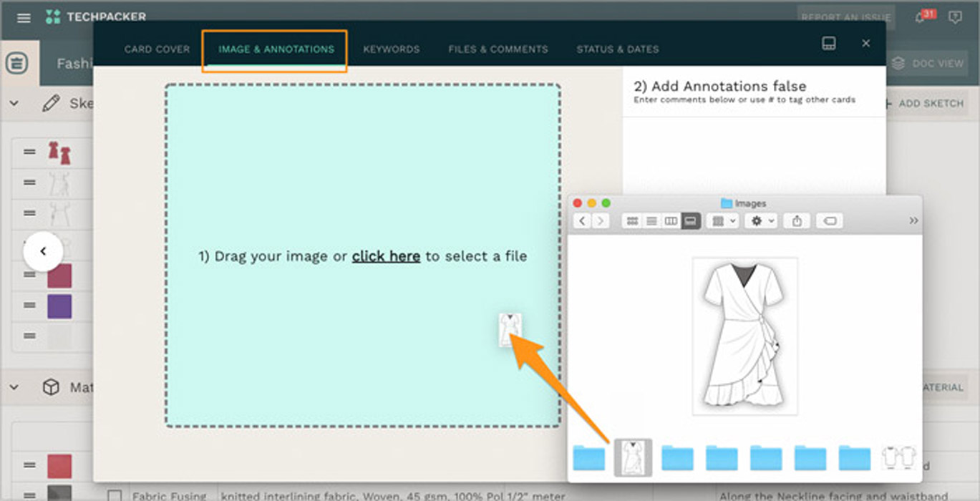Click the clipboard icon beside Fashi title
Viewport: 980px width, 501px height.
[x=17, y=64]
